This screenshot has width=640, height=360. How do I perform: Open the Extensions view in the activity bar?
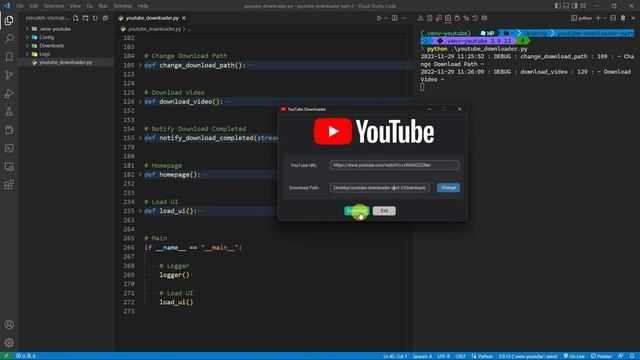[9, 185]
